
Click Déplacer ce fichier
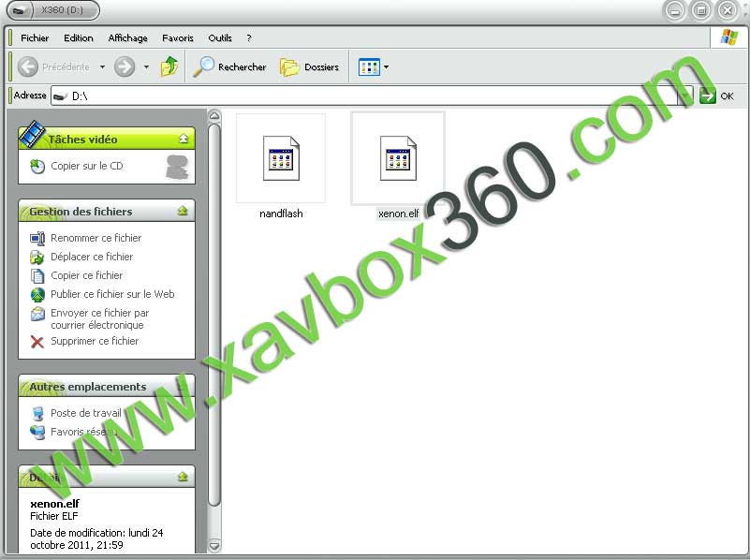92,257
